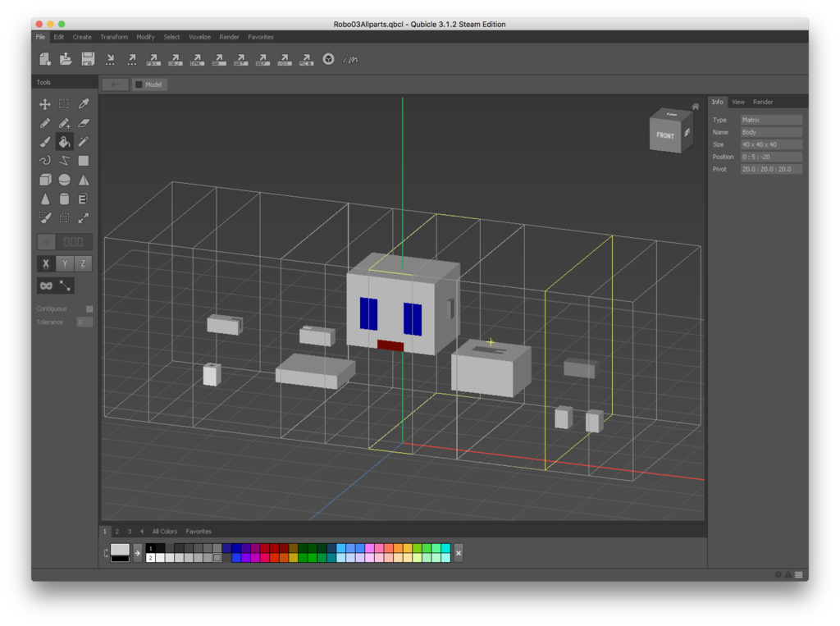Open the Voxelize menu
Viewport: 840px width, 626px height.
[199, 37]
